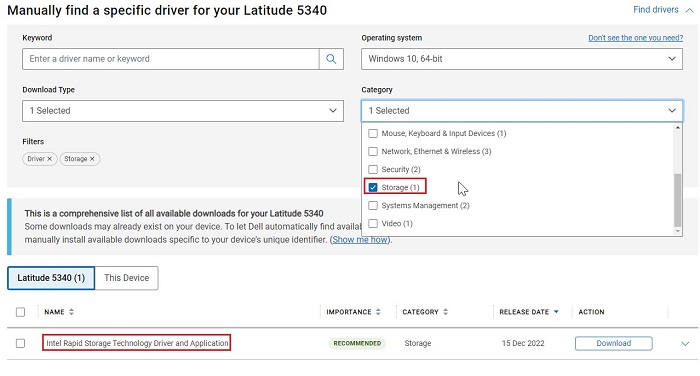The image size is (700, 376).
Task: Expand the Intel Rapid Storage row chevron
Action: (x=685, y=344)
